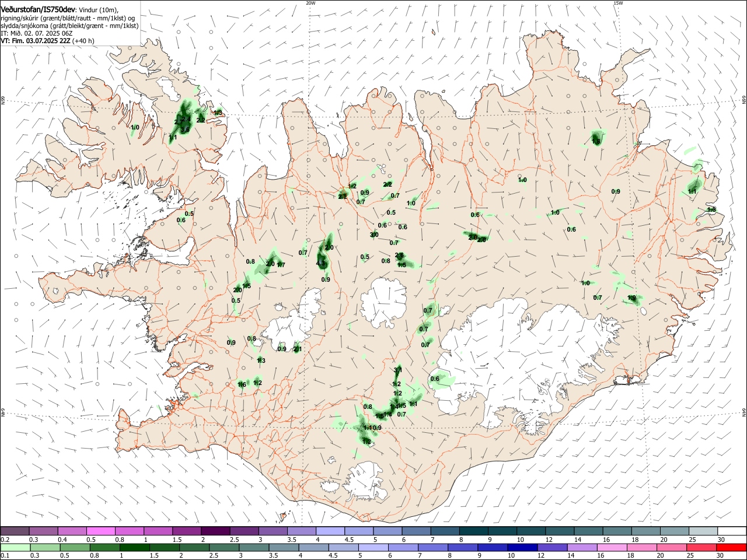The image size is (747, 560).
Task: Click the "3.6" precipitation value in the Westfjords
Action: point(186,129)
